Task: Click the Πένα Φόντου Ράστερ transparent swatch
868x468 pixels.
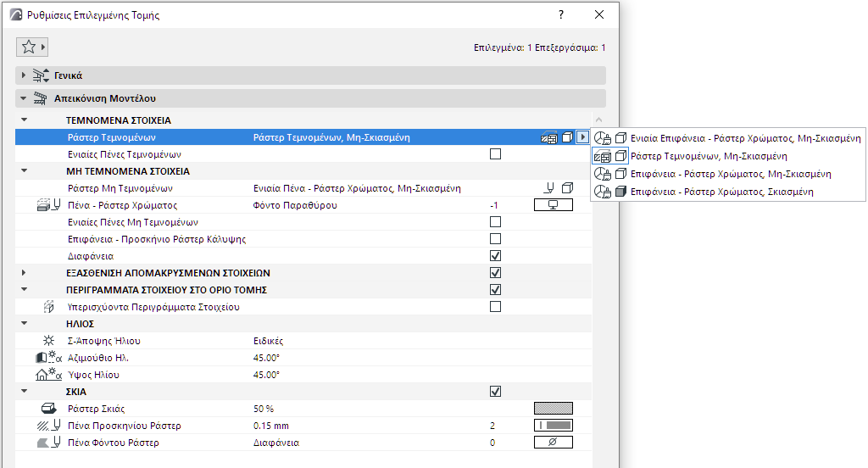Action: coord(553,442)
